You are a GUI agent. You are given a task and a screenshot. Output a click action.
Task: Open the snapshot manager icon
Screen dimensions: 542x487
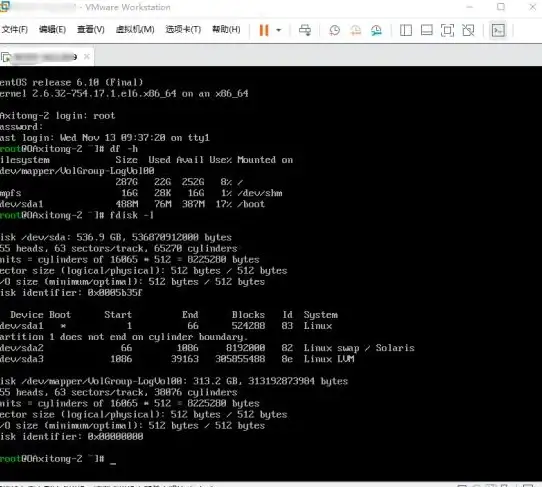coord(376,30)
